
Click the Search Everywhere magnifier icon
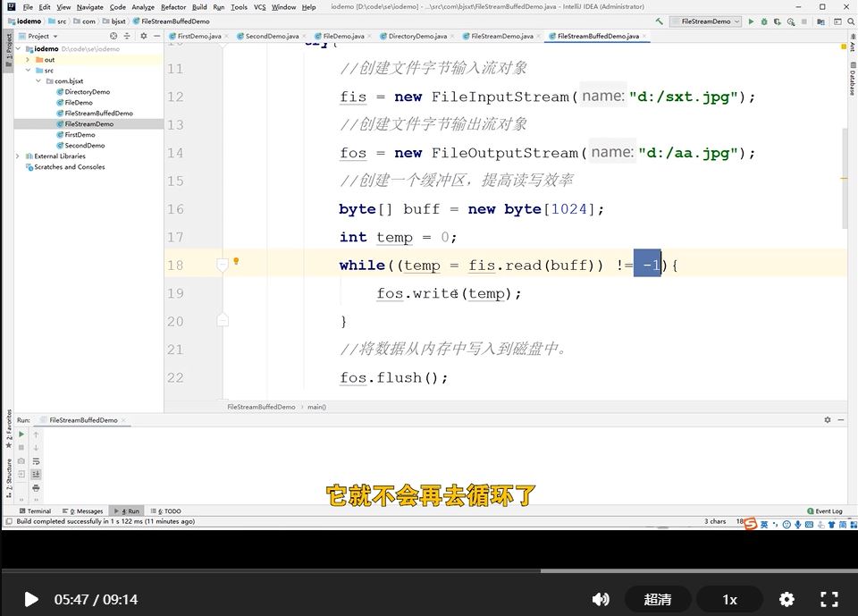tap(852, 21)
